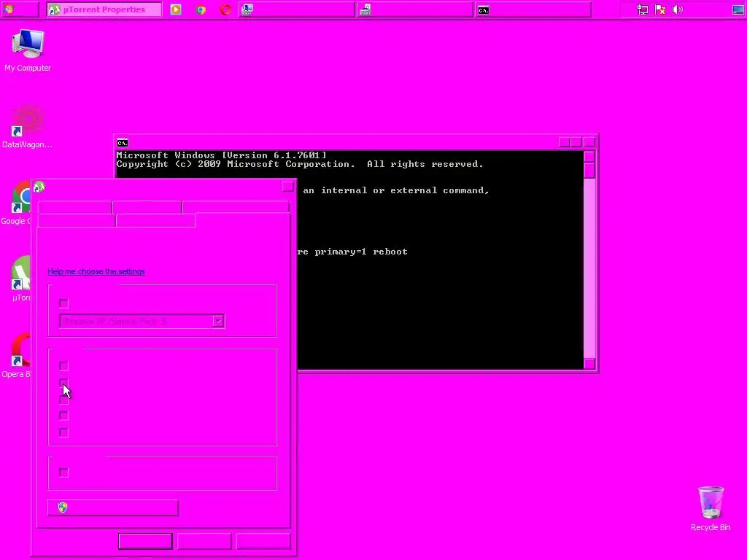Screen dimensions: 747x560
Task: Activate the Command Prompt taskbar button
Action: 533,9
